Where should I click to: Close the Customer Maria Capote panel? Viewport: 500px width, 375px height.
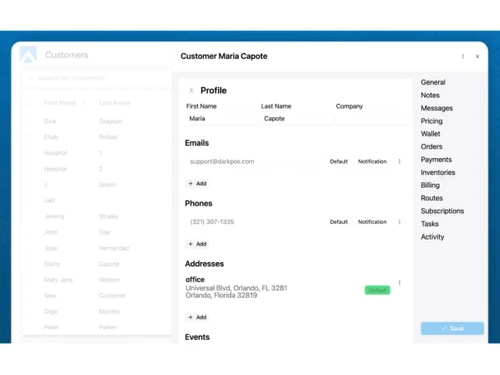(477, 56)
